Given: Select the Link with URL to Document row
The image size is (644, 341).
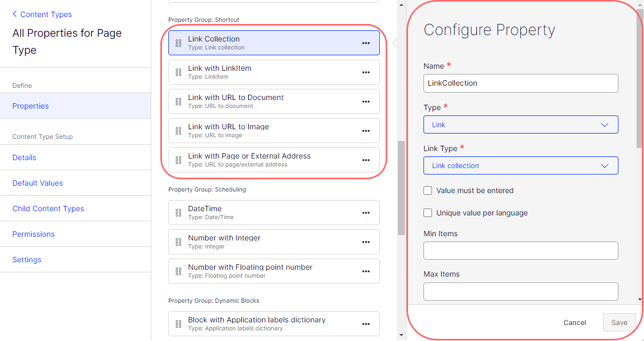Looking at the screenshot, I should (x=274, y=102).
